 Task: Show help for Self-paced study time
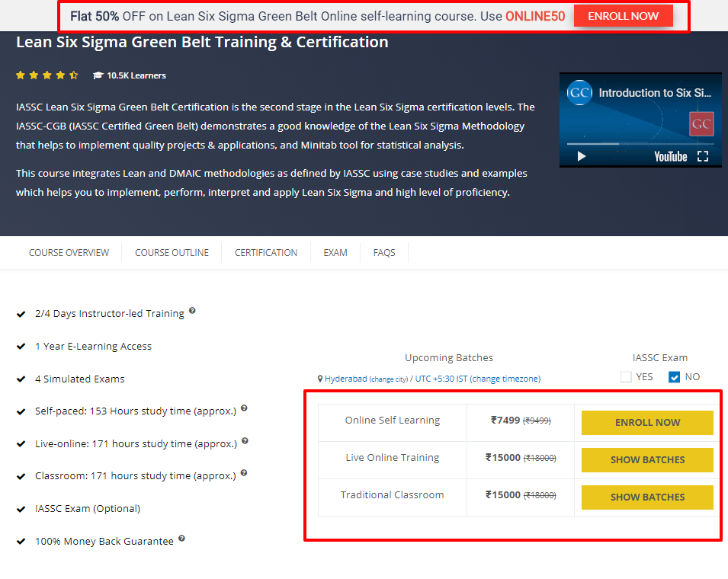pos(244,408)
